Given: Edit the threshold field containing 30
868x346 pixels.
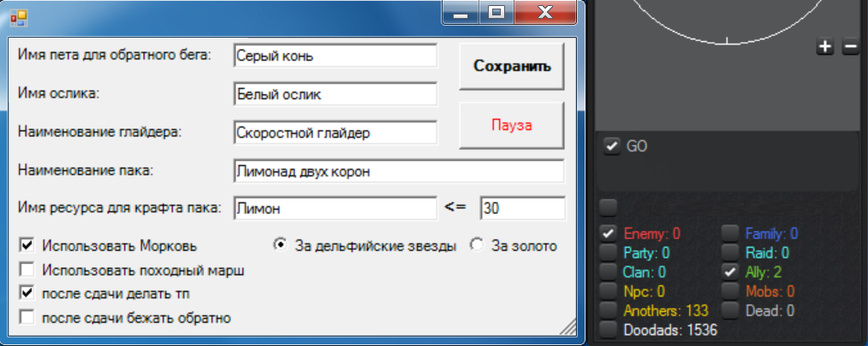Looking at the screenshot, I should 522,208.
